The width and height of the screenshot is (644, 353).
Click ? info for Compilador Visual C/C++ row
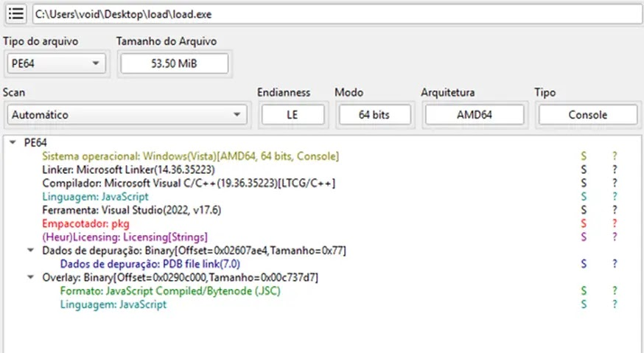tap(615, 183)
